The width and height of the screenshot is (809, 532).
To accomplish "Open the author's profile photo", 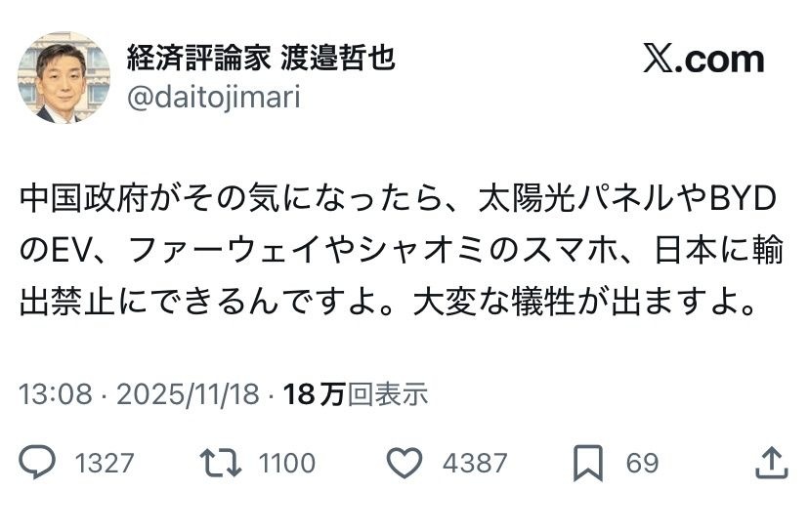I will coord(64,77).
